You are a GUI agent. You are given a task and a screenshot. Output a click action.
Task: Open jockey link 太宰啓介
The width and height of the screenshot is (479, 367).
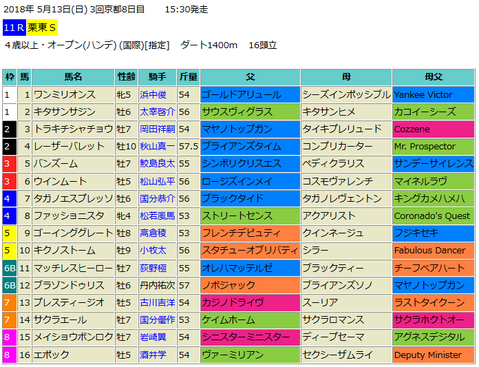click(157, 112)
